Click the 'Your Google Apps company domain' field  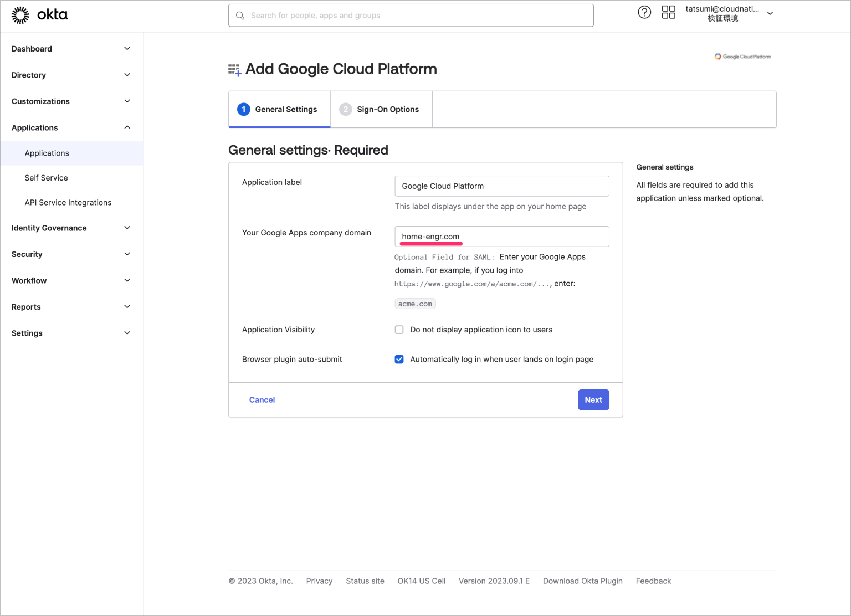click(x=501, y=236)
